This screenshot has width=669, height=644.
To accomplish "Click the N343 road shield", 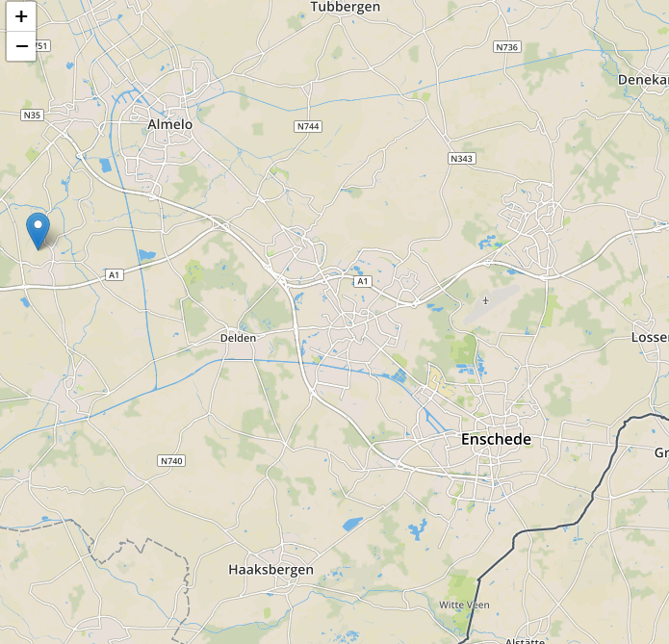I will pos(462,158).
